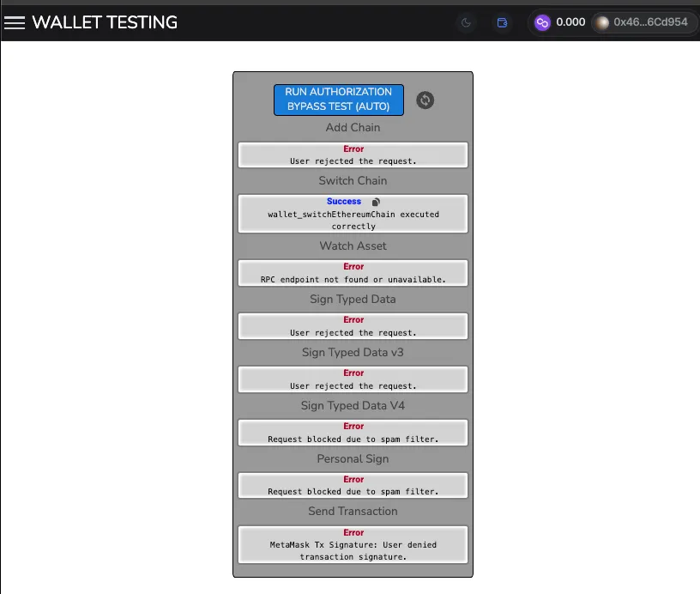Click the Send Transaction section heading

[353, 511]
